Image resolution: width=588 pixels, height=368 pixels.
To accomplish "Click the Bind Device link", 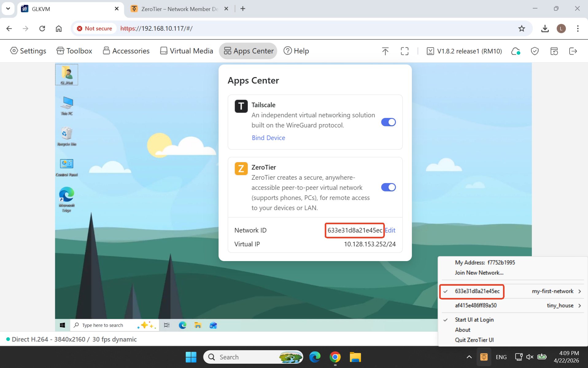I will coord(268,138).
